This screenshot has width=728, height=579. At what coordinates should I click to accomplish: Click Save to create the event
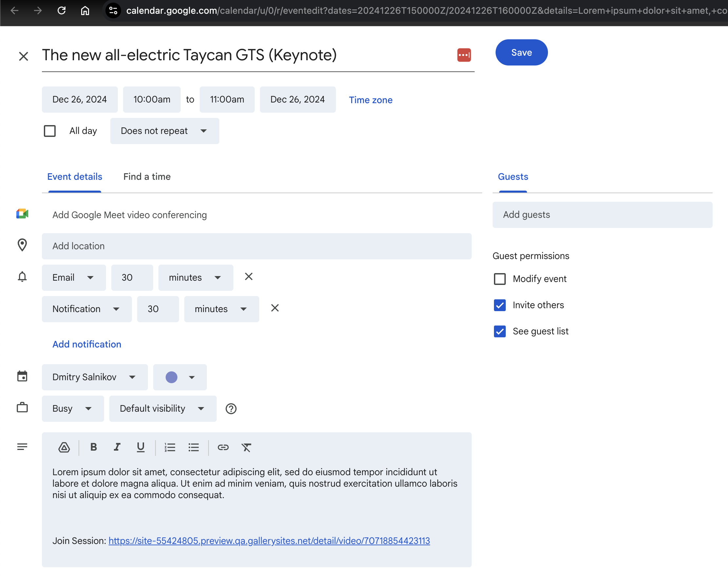(521, 52)
